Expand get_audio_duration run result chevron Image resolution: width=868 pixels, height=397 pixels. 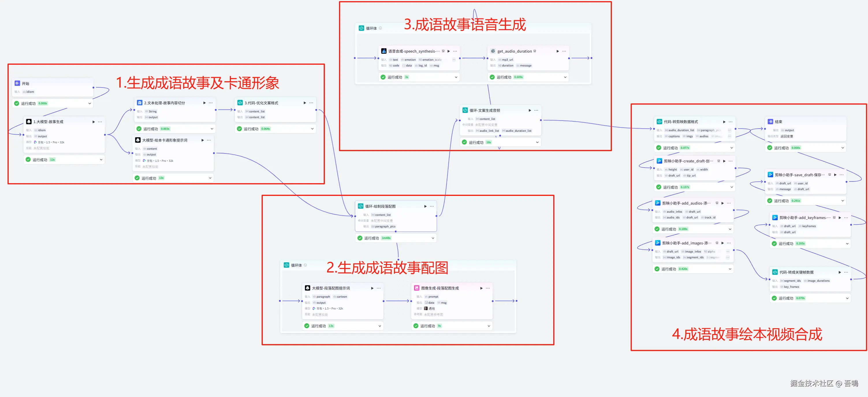(x=565, y=77)
